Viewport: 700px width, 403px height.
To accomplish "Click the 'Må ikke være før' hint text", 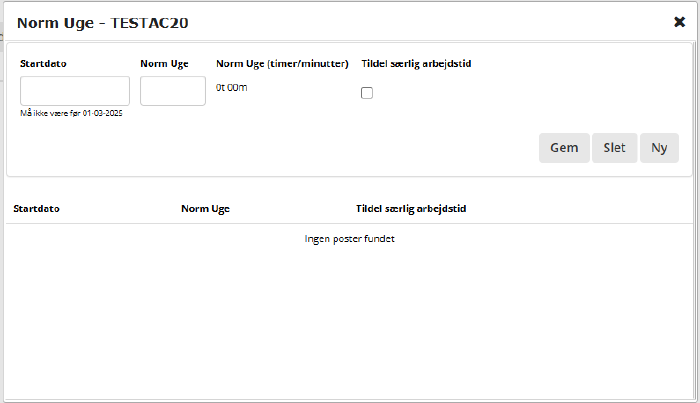I will tap(71, 113).
